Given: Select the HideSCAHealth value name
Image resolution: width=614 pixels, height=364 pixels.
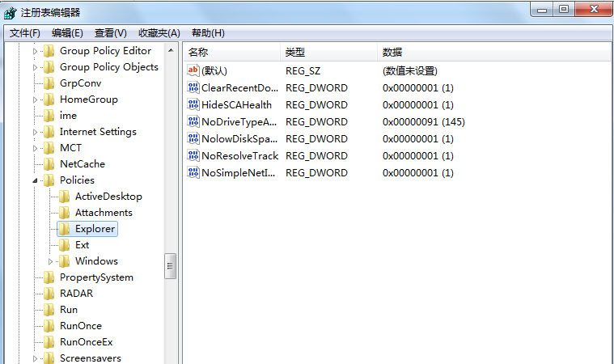Looking at the screenshot, I should click(236, 105).
